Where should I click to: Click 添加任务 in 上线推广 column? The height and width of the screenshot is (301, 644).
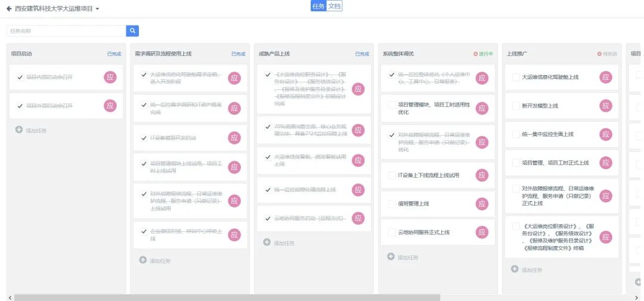click(532, 270)
